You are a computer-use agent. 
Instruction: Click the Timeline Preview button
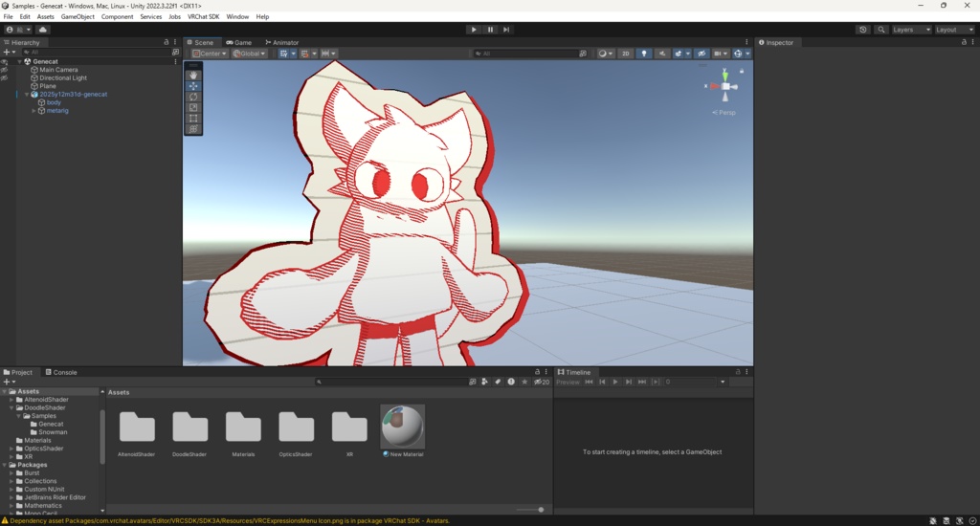(x=568, y=382)
